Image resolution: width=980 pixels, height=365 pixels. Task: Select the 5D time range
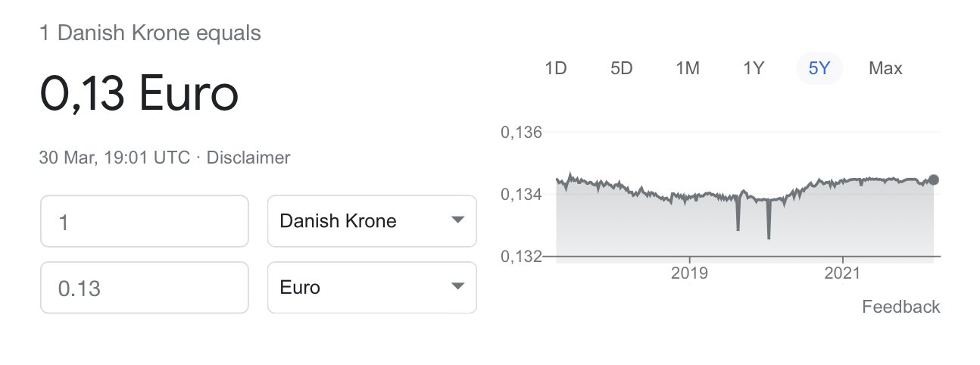coord(621,69)
